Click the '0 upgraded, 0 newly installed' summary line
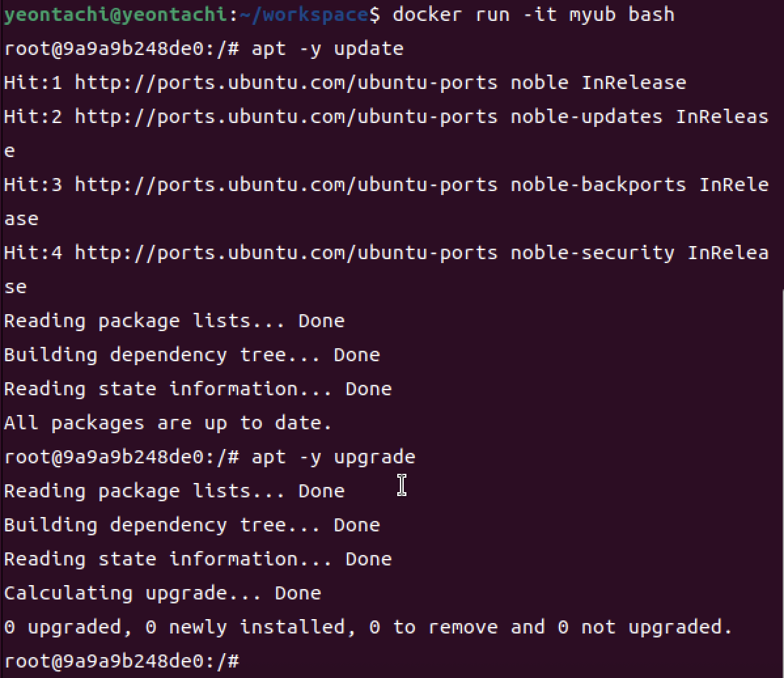This screenshot has height=678, width=784. tap(368, 627)
